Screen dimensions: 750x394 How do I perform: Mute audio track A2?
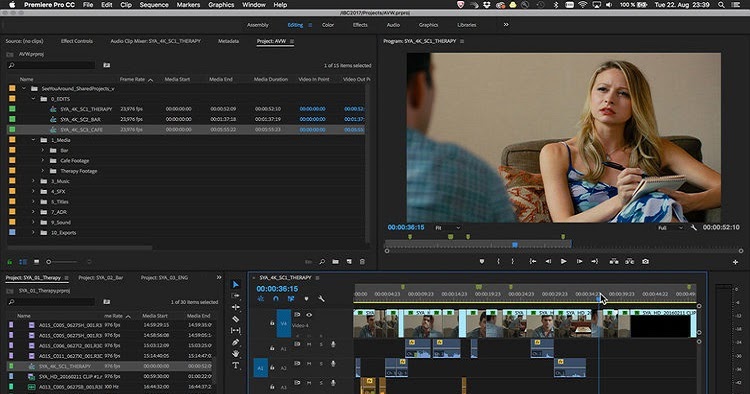309,364
